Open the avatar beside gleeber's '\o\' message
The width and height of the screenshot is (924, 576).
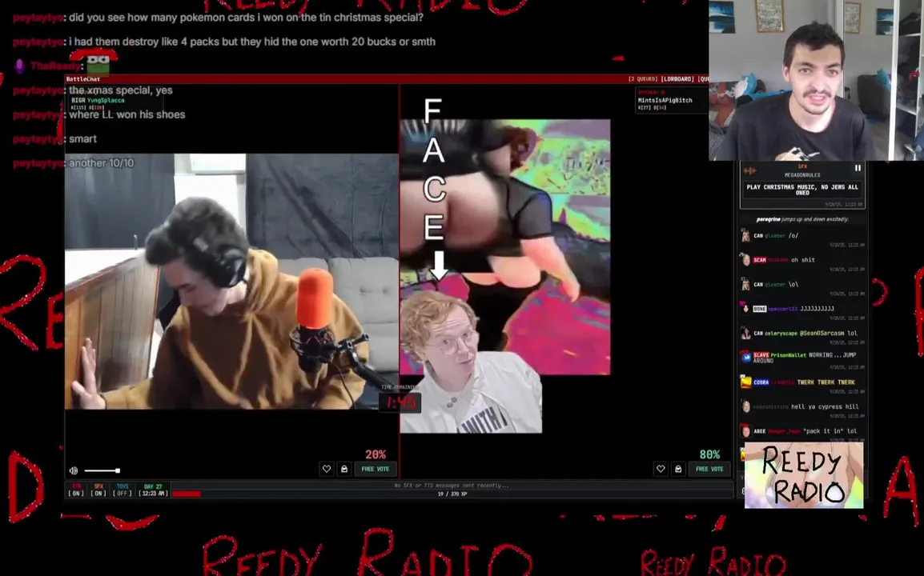[x=745, y=285]
